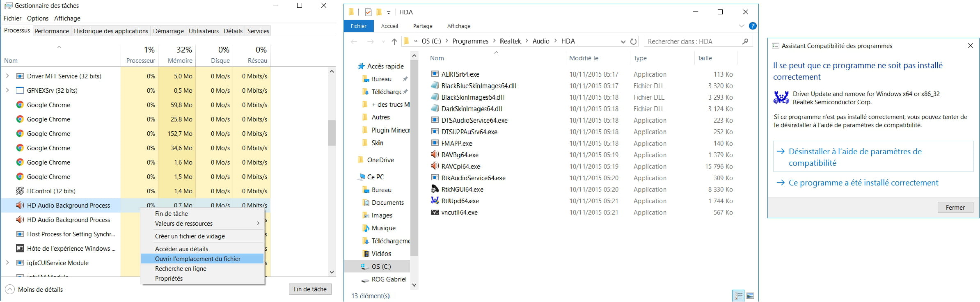Click the vncutil64.exe file icon

pyautogui.click(x=435, y=212)
